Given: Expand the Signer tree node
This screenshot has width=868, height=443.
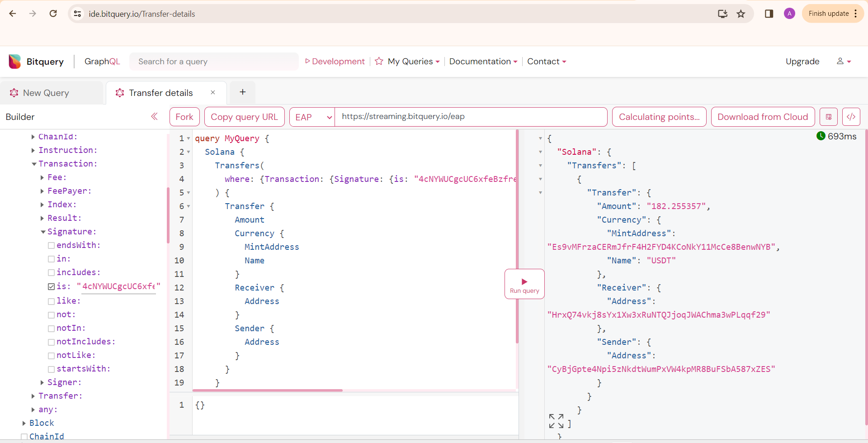Looking at the screenshot, I should 42,382.
